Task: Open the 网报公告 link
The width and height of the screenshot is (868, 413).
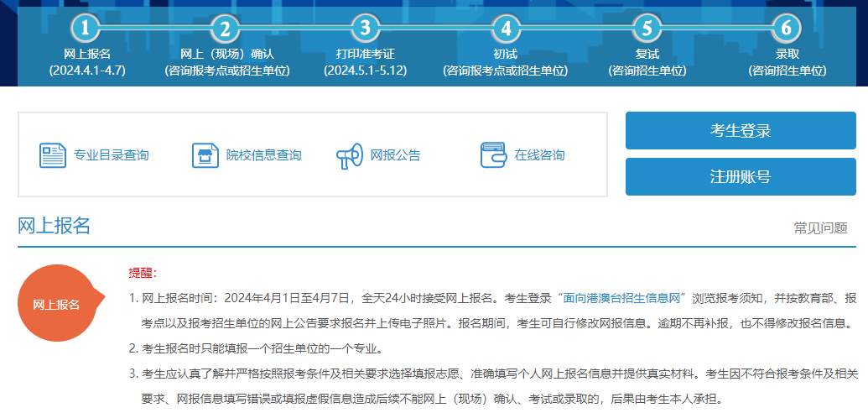Action: pos(395,155)
